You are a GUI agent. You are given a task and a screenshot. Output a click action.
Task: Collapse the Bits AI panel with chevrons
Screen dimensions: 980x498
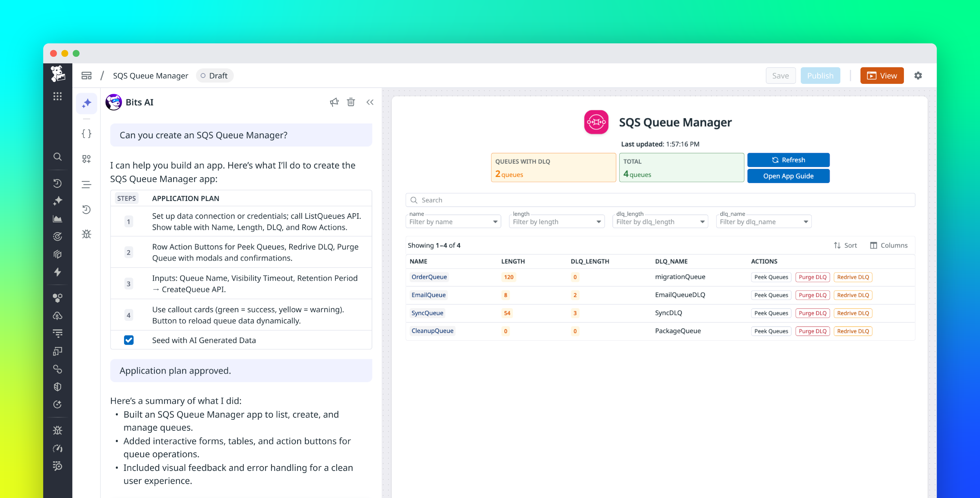[x=369, y=102]
